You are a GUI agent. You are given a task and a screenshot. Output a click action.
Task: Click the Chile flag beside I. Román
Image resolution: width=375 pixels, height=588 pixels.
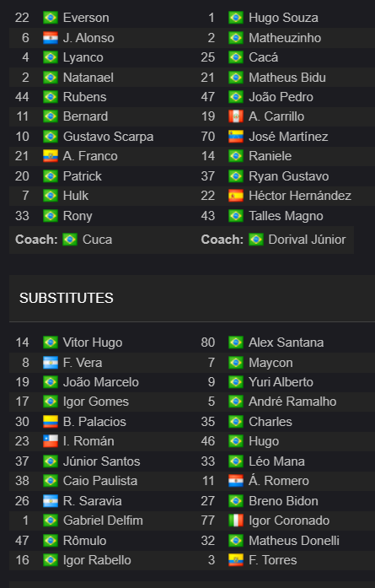pyautogui.click(x=51, y=441)
